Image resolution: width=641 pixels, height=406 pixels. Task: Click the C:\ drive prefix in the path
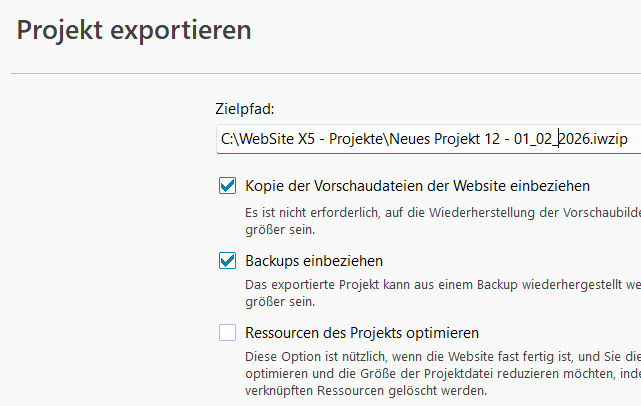[x=230, y=139]
